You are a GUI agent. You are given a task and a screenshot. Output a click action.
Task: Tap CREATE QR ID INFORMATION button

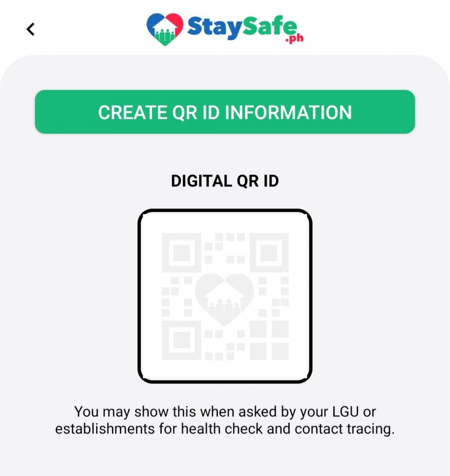coord(225,112)
